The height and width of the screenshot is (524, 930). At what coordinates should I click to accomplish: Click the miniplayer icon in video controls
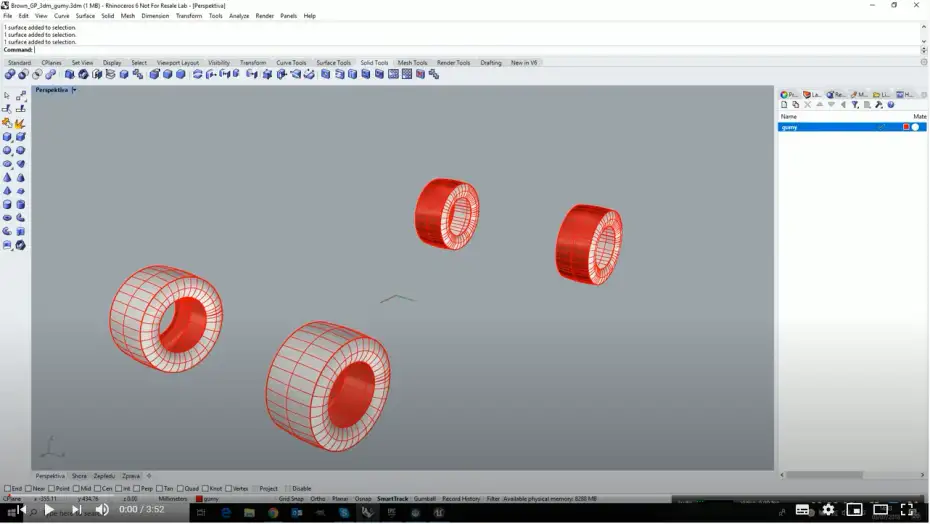pyautogui.click(x=855, y=510)
